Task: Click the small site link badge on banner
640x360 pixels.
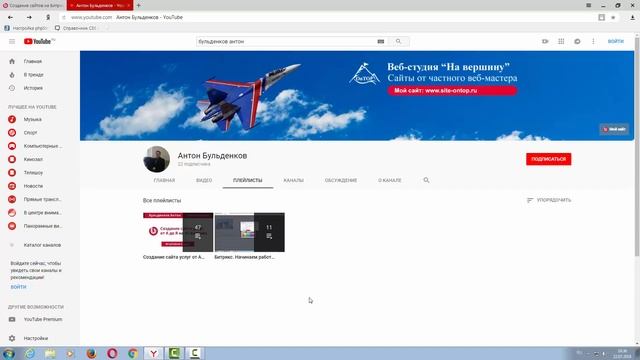Action: [x=614, y=129]
